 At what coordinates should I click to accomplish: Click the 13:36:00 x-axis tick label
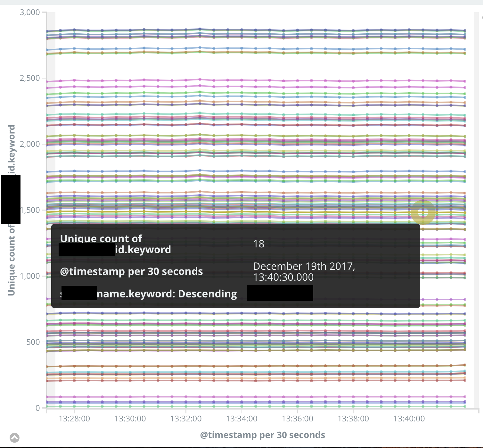pos(297,419)
